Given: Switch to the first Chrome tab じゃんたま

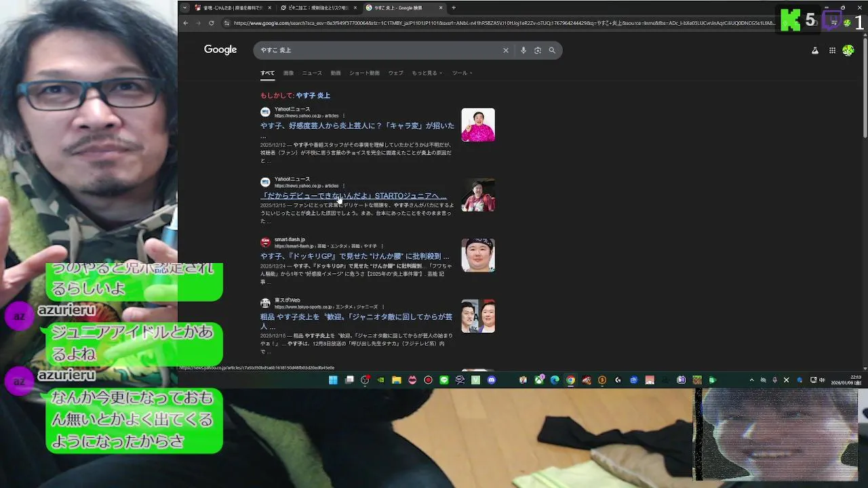Looking at the screenshot, I should click(234, 8).
